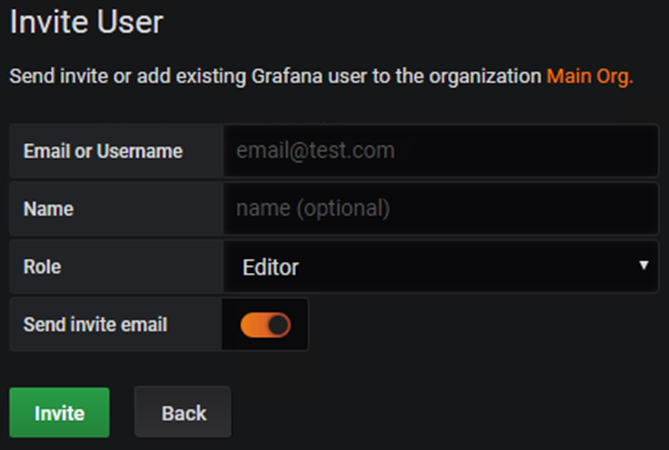
Task: Click the Role dropdown arrow
Action: click(643, 266)
